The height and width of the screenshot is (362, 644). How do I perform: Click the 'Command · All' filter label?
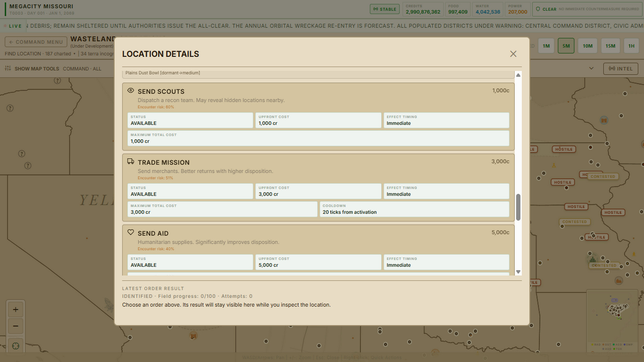(82, 69)
